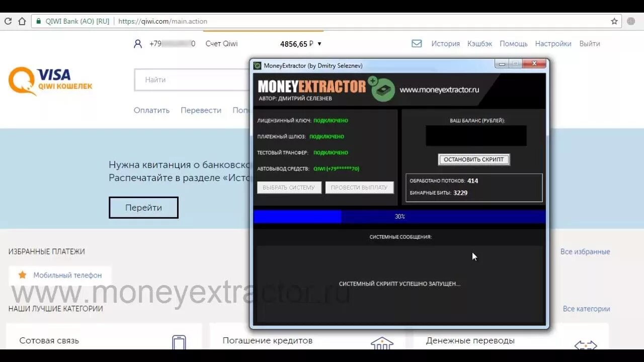Minimize the MoneyExtractor window
Screen dimensions: 644x362
point(502,64)
